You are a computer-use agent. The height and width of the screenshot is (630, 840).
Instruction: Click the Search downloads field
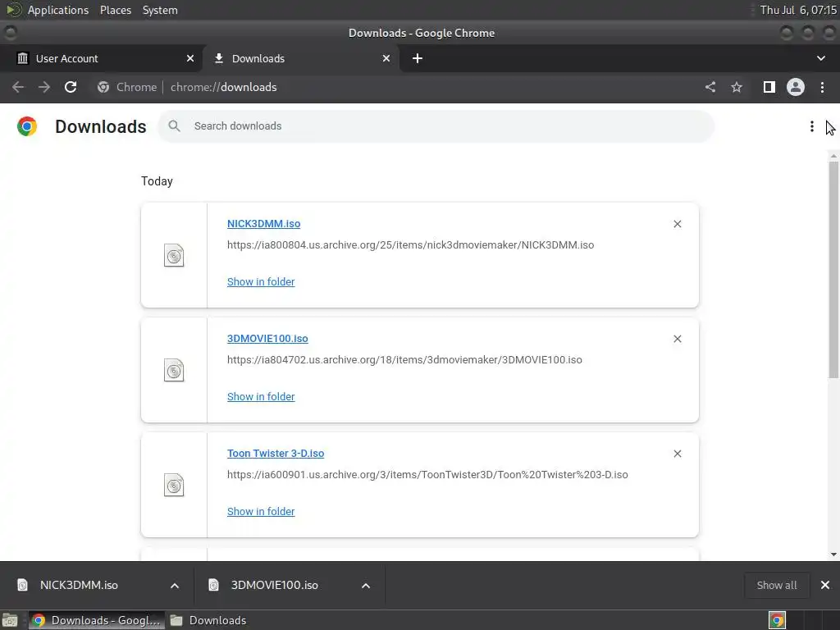click(436, 126)
